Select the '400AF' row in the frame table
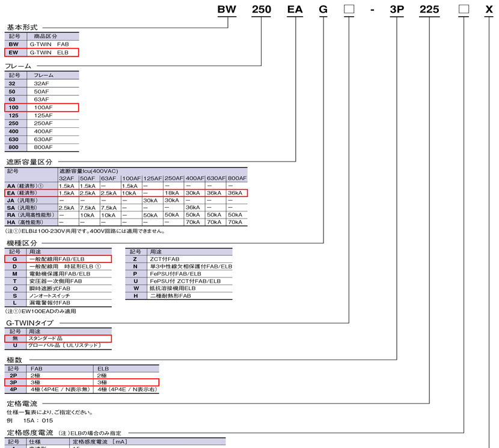Viewport: 499px width, 448px height. pos(41,132)
